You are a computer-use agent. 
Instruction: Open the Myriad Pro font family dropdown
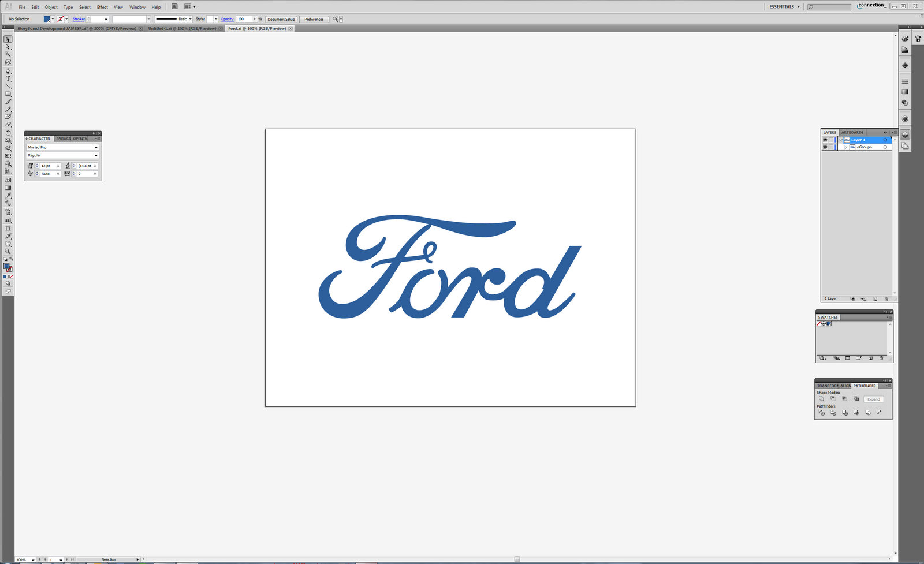(x=96, y=148)
